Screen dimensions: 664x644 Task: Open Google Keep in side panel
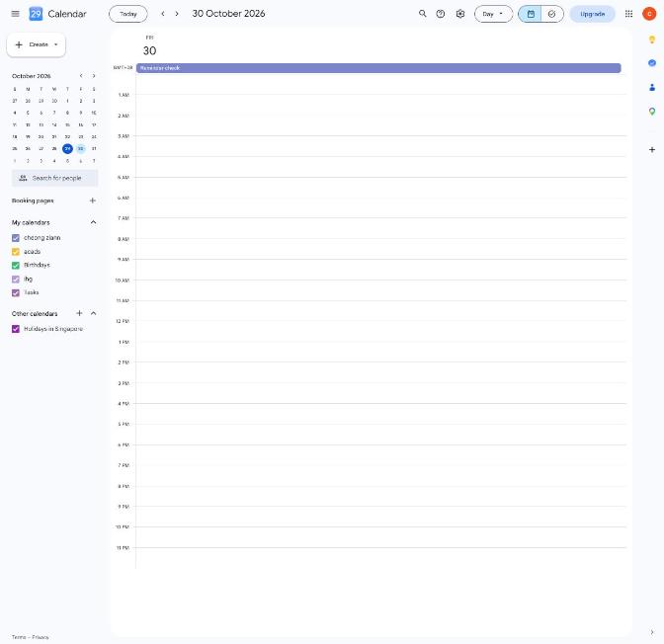click(x=652, y=40)
